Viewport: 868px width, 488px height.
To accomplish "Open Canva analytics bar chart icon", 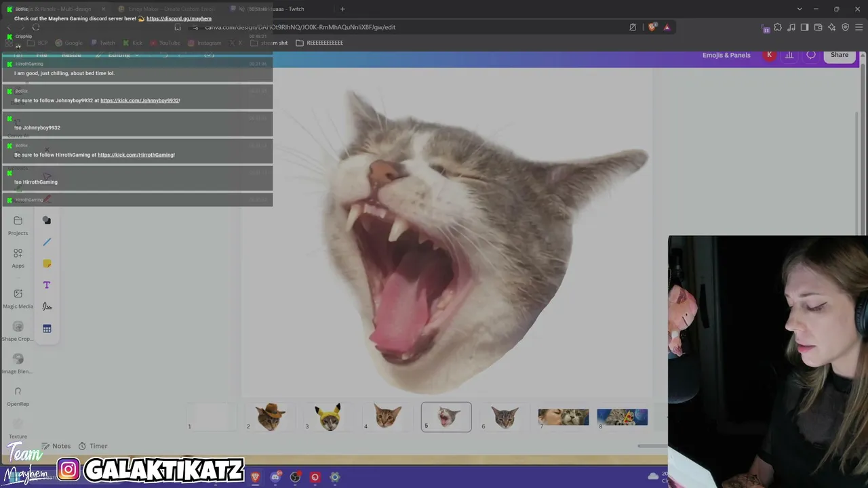I will [789, 55].
